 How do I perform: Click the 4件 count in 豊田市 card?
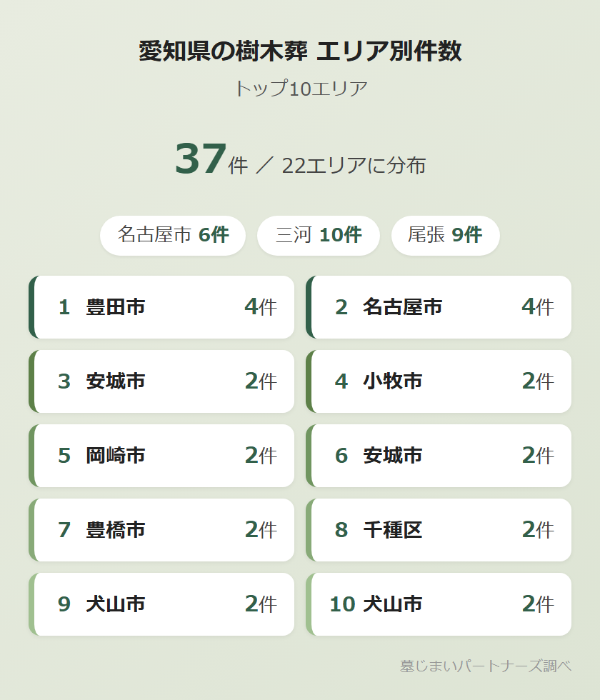(x=260, y=307)
